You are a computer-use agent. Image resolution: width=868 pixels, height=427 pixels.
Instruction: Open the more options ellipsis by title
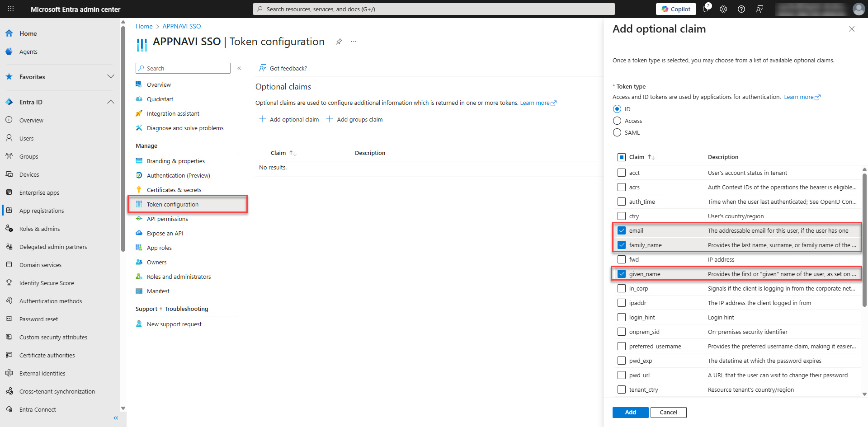(x=354, y=42)
